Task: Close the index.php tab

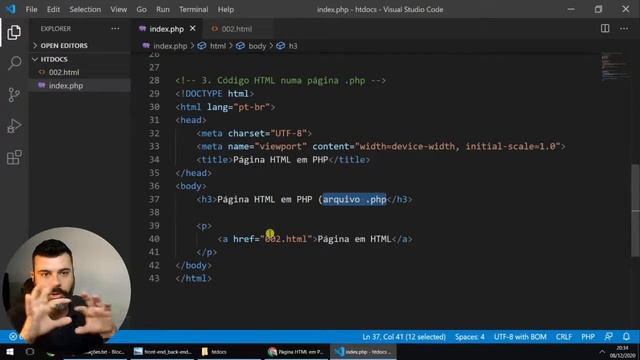Action: pos(193,29)
